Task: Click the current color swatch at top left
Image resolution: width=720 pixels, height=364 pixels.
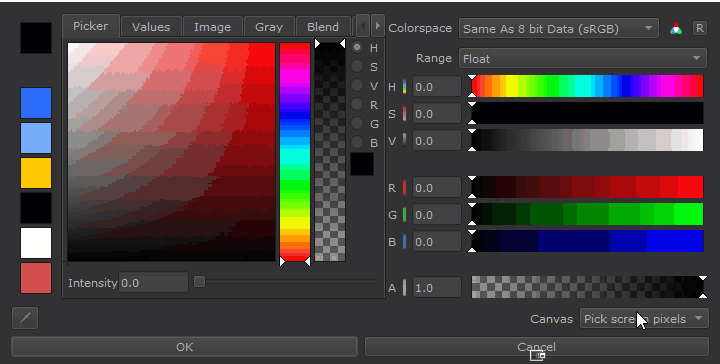Action: pos(36,38)
